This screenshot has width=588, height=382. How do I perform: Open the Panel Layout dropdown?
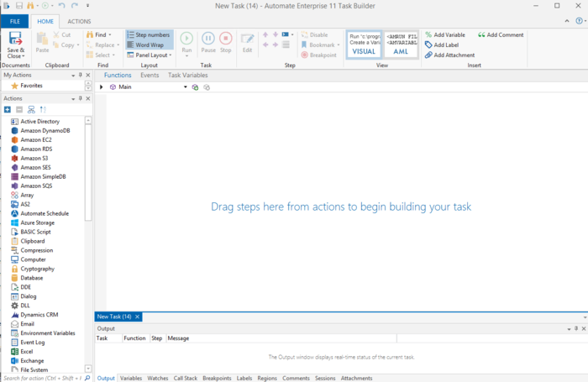point(171,55)
